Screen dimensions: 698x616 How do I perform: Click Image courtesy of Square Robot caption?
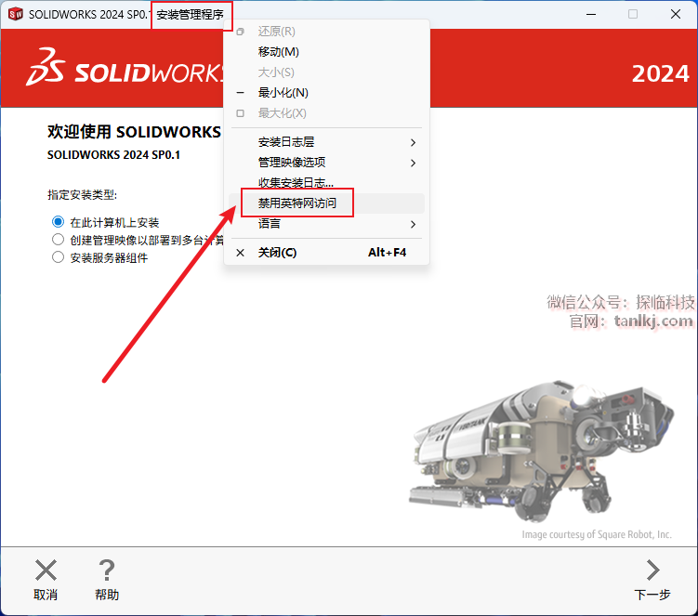[597, 534]
